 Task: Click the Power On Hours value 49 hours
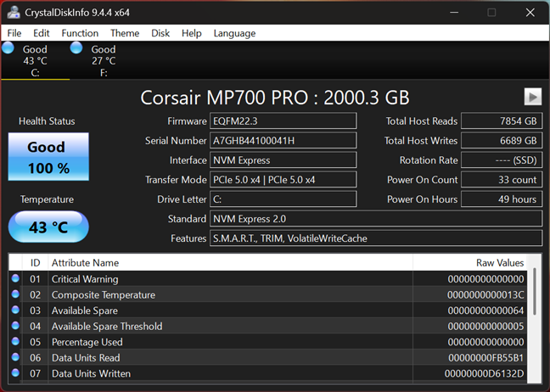(502, 199)
